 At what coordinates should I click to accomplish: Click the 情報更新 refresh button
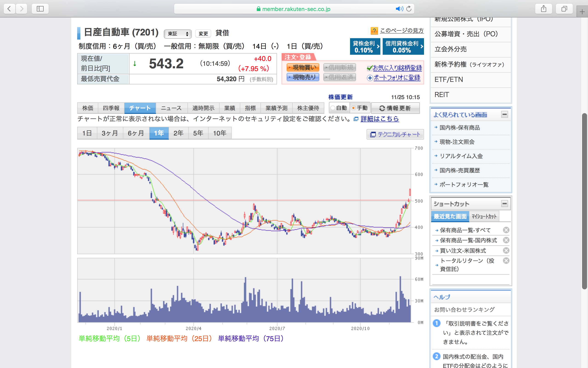point(395,108)
